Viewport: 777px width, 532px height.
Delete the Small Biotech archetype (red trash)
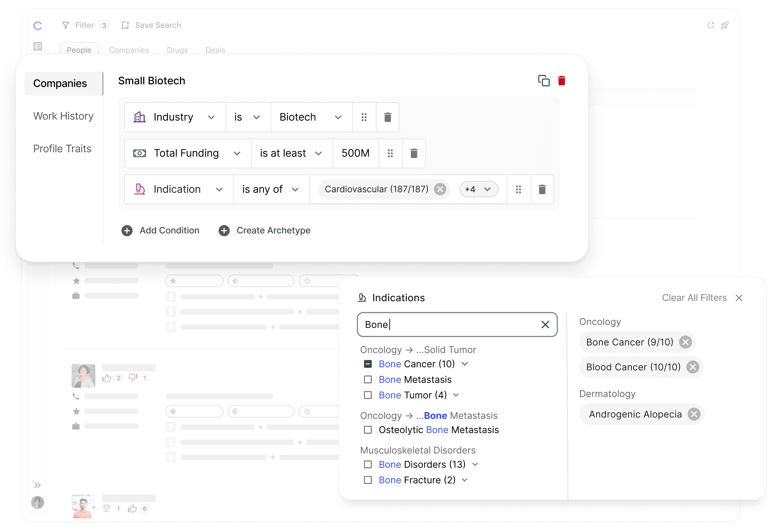coord(561,81)
